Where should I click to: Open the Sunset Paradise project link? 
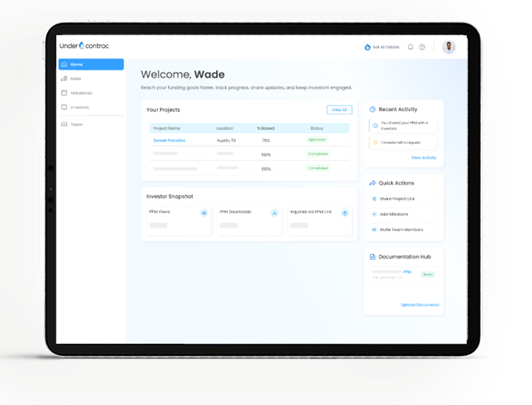[169, 140]
